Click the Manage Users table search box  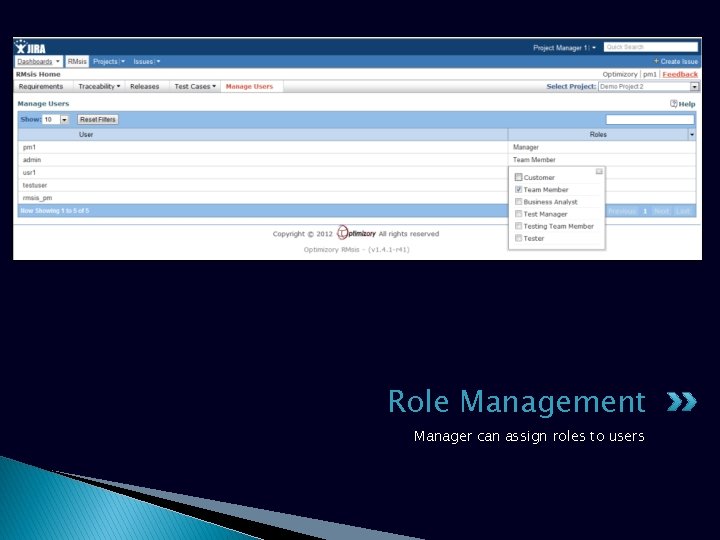(x=650, y=119)
